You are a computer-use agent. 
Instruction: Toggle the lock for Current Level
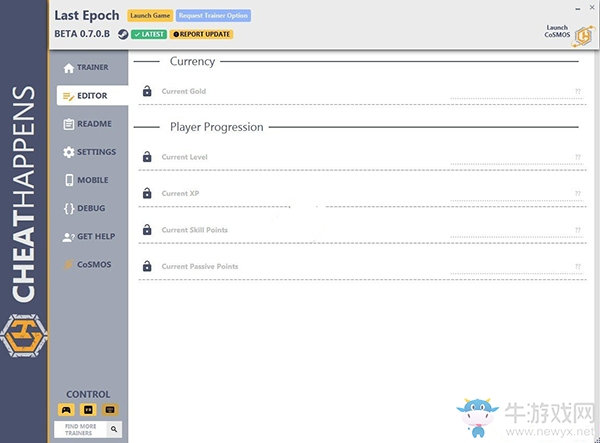click(147, 157)
